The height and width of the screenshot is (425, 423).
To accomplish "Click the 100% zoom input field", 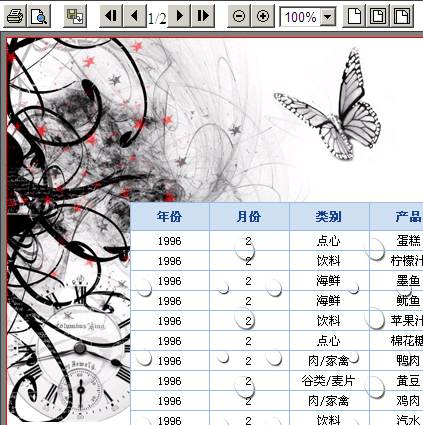I will click(300, 16).
